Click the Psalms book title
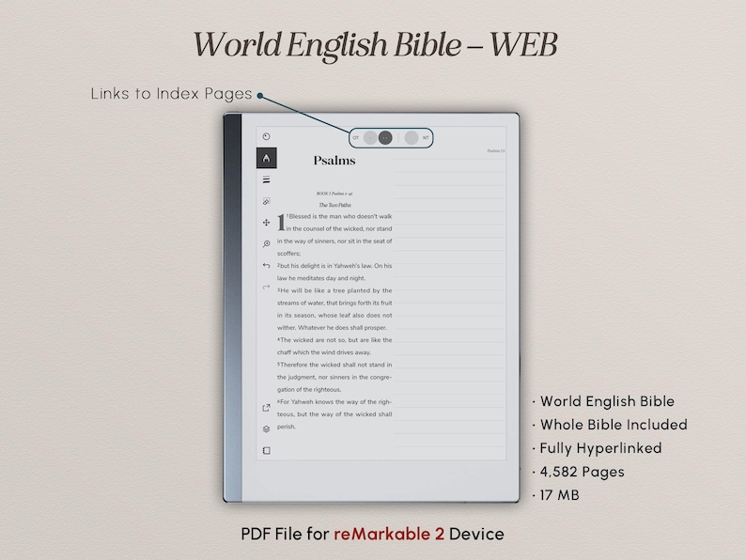 click(334, 161)
